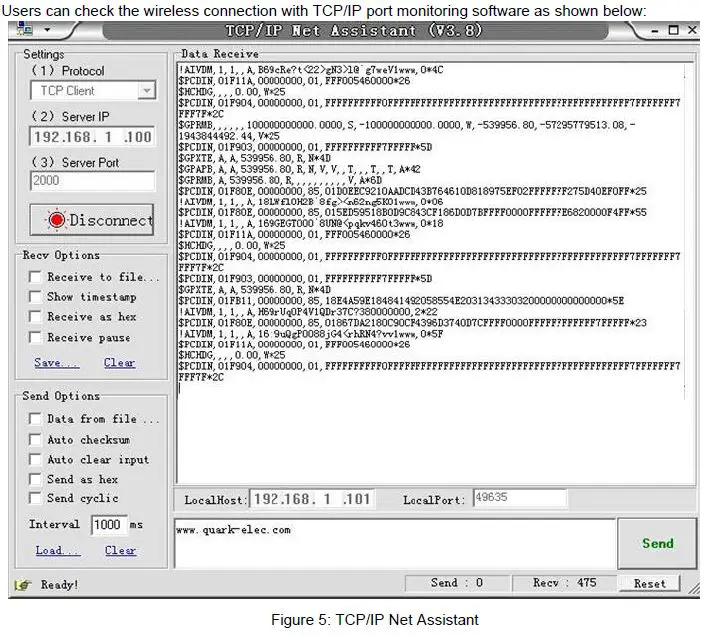Toggle Show timestamp checkbox
710x637 pixels.
(x=35, y=297)
